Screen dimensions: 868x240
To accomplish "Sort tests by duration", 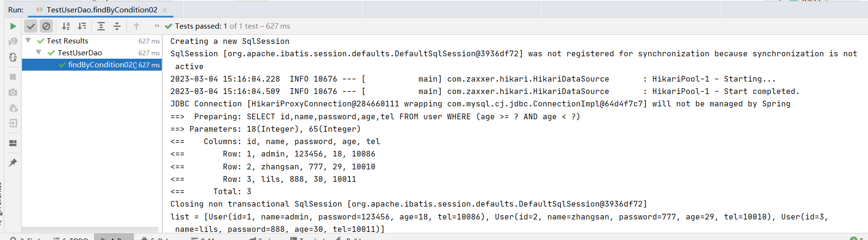I will [x=82, y=26].
